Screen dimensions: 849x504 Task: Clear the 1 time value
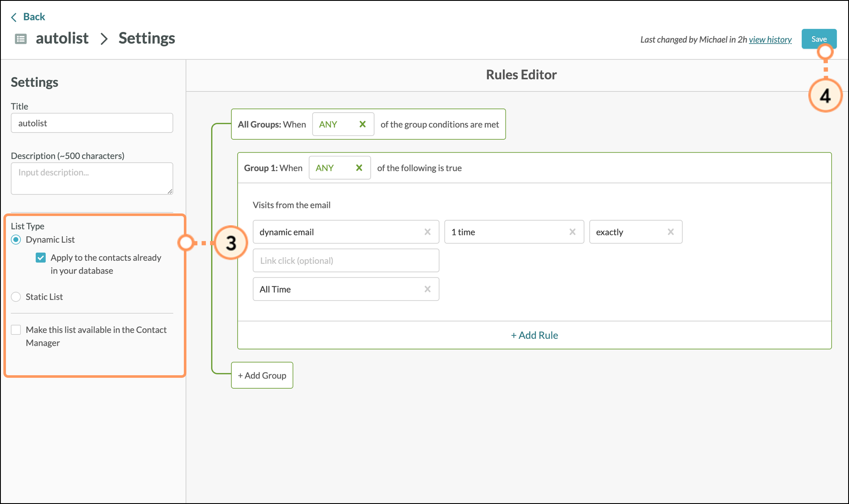coord(572,232)
